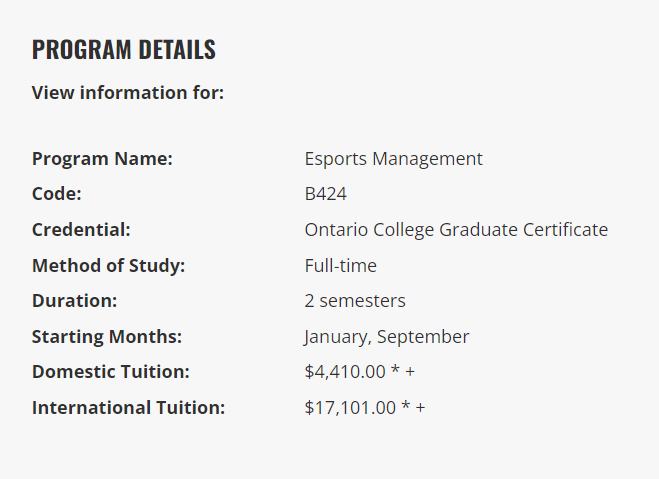Viewport: 659px width, 479px height.
Task: Click the Method of Study label
Action: point(109,265)
